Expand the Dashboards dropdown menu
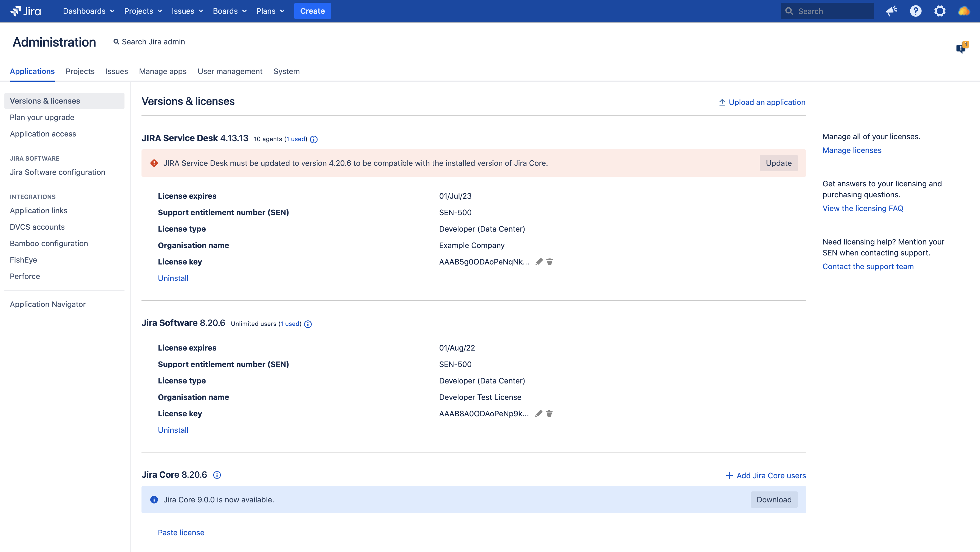980x552 pixels. pos(89,11)
